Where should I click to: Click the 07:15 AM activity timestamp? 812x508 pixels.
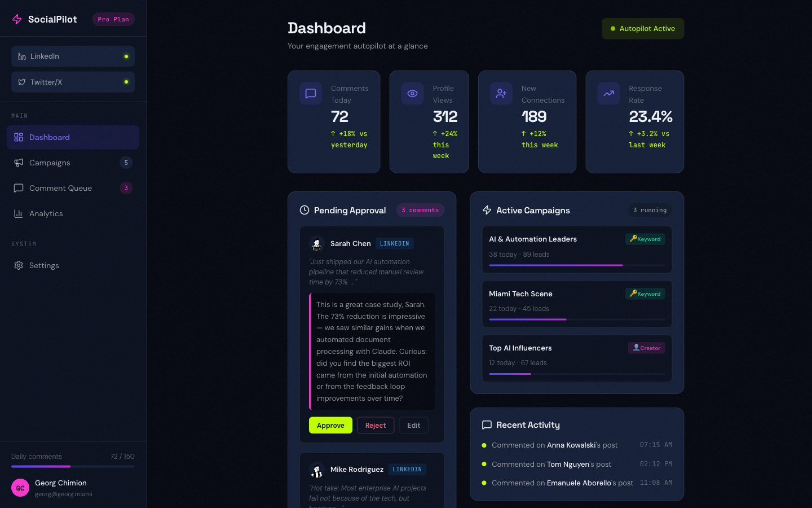point(656,445)
